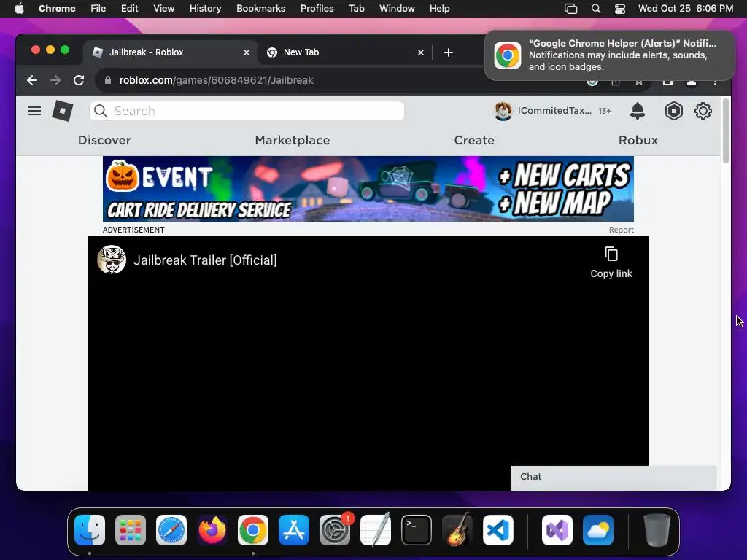Viewport: 747px width, 560px height.
Task: Open the Help menu
Action: (439, 9)
